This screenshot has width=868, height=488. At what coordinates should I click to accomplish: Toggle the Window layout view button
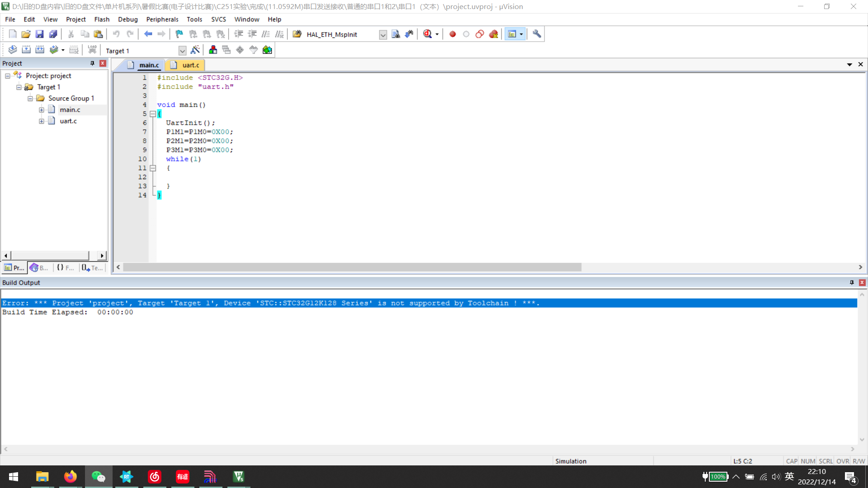(512, 34)
